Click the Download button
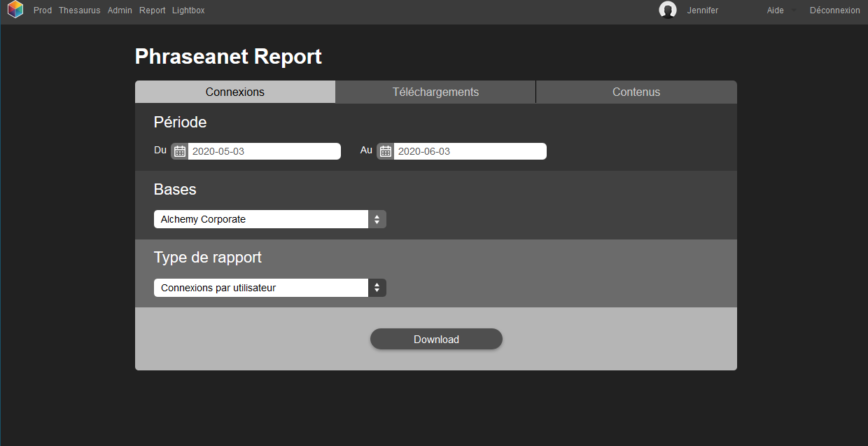 point(435,339)
